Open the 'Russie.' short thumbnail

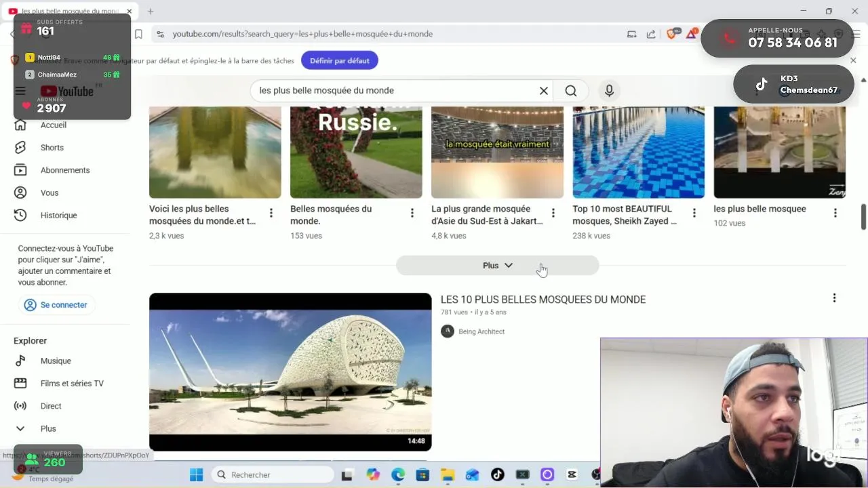[356, 152]
